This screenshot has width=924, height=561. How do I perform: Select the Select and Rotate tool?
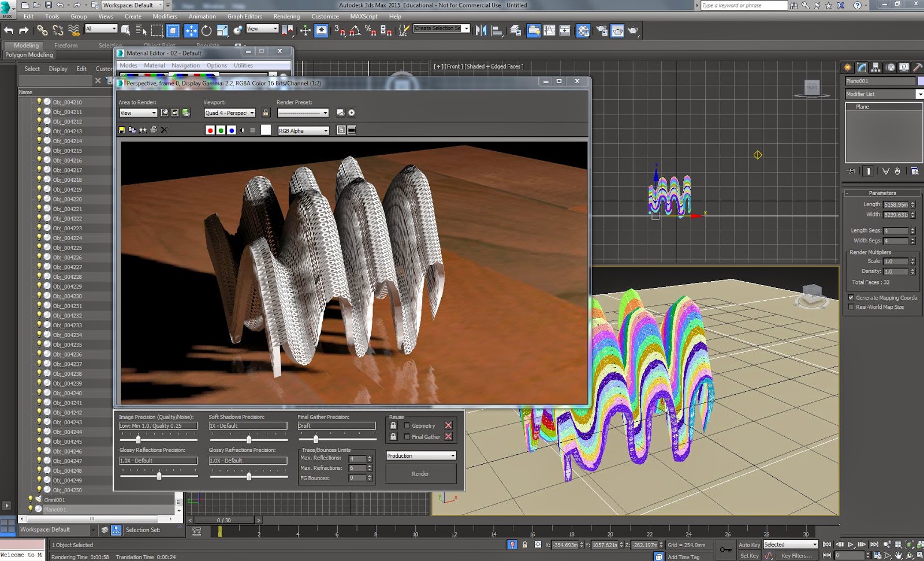(206, 30)
